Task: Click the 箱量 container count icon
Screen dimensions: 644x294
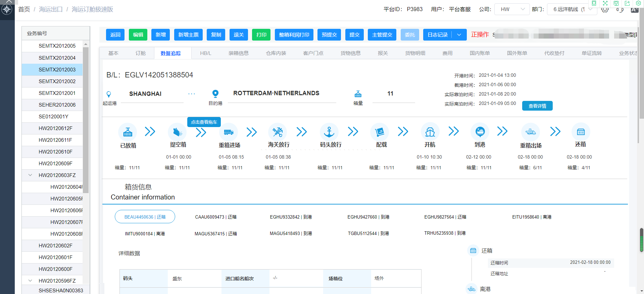Action: click(x=358, y=94)
